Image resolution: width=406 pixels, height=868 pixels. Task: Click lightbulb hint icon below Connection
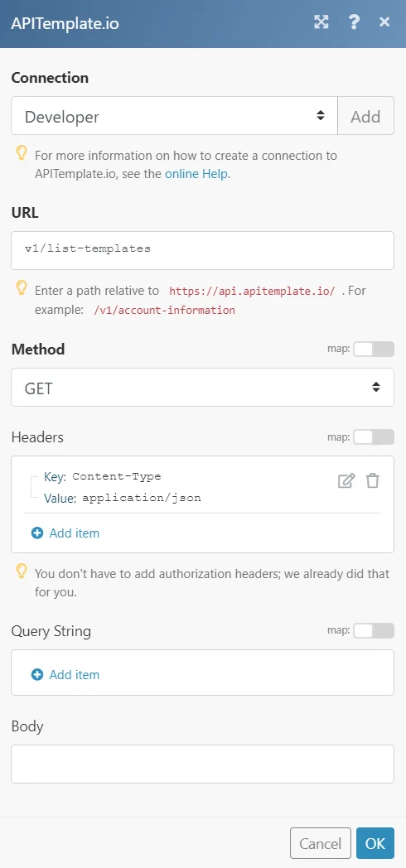pos(21,153)
